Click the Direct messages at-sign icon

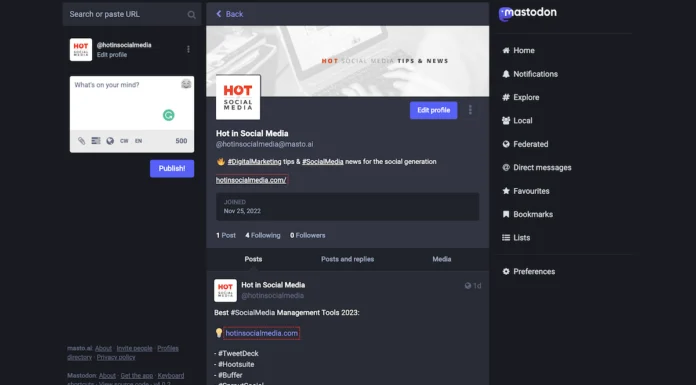click(506, 167)
